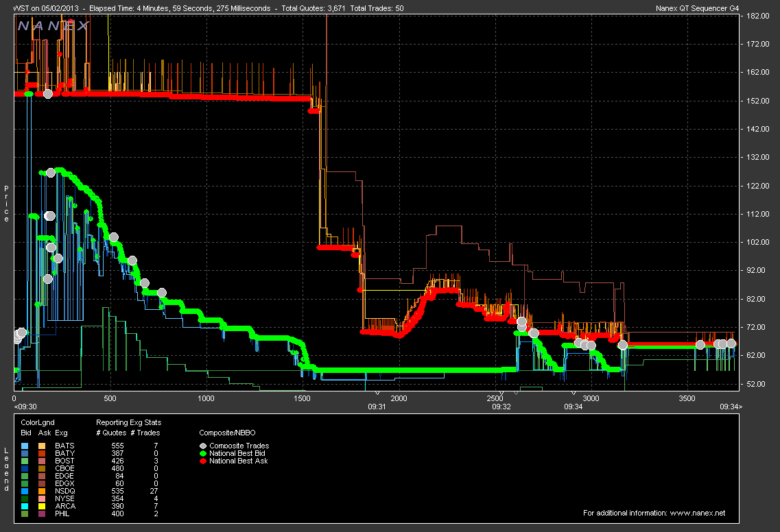Click the NSDQ bid color swatch
This screenshot has width=780, height=532.
(25, 492)
